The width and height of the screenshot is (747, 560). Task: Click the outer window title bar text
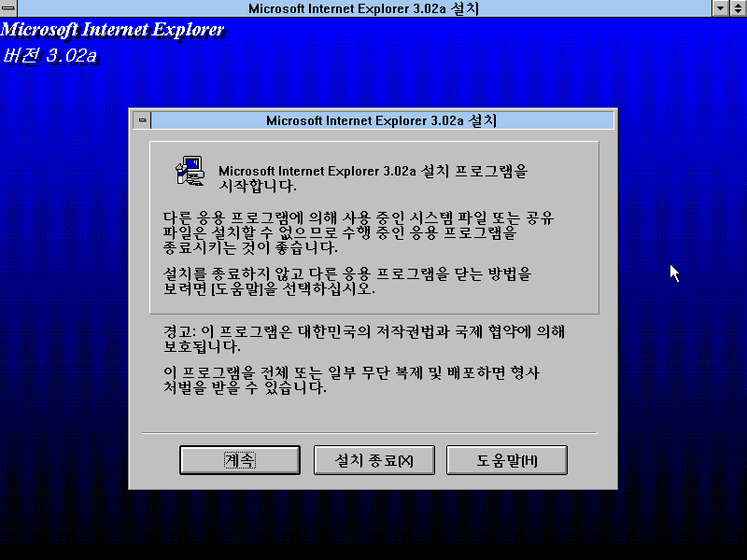click(363, 8)
